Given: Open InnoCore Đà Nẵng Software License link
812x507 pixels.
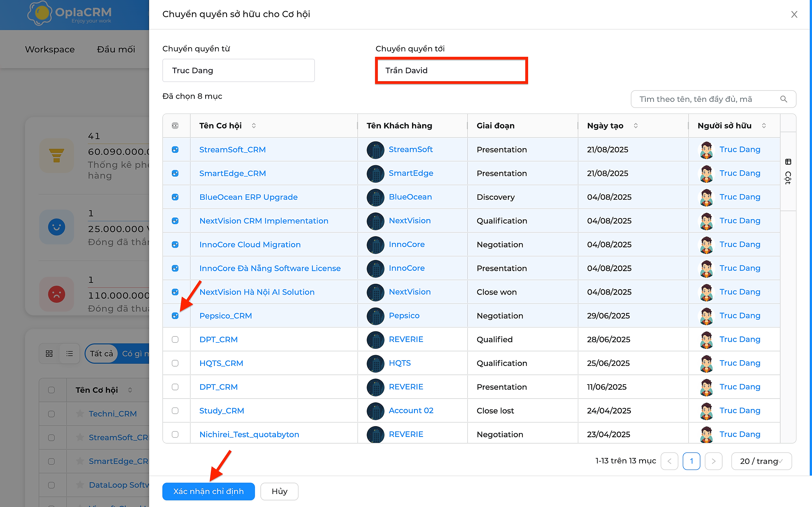Looking at the screenshot, I should click(x=270, y=268).
